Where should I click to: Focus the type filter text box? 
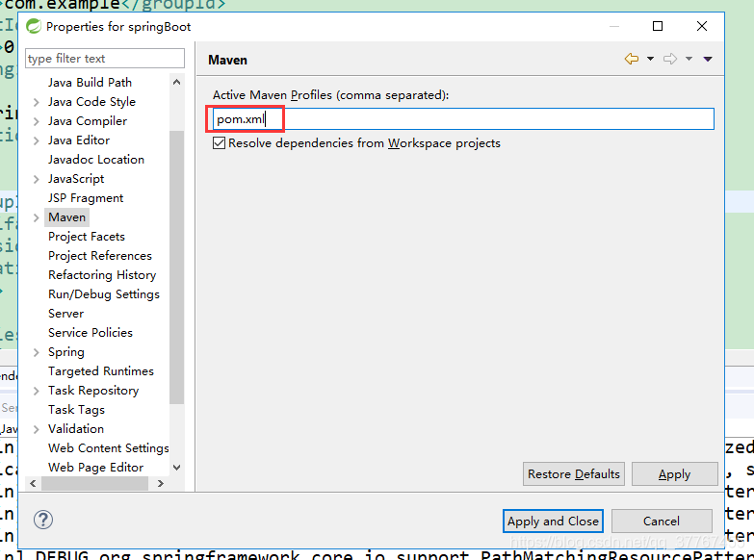coord(105,58)
